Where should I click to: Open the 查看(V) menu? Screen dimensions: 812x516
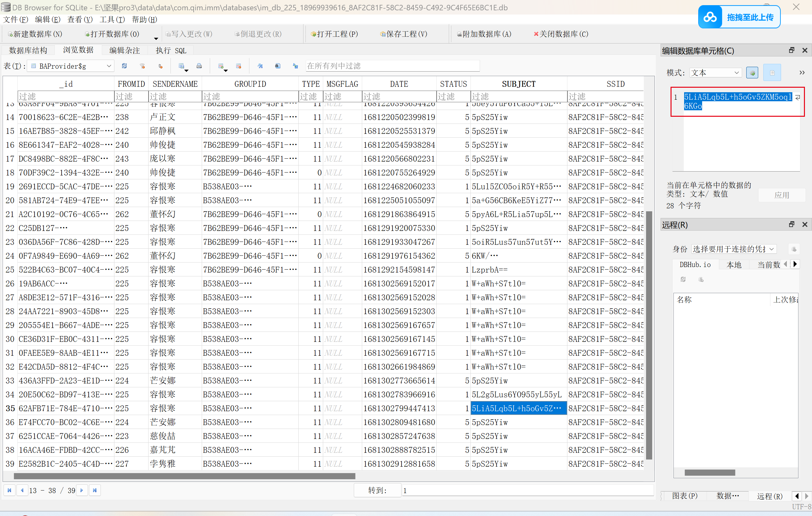pos(80,19)
